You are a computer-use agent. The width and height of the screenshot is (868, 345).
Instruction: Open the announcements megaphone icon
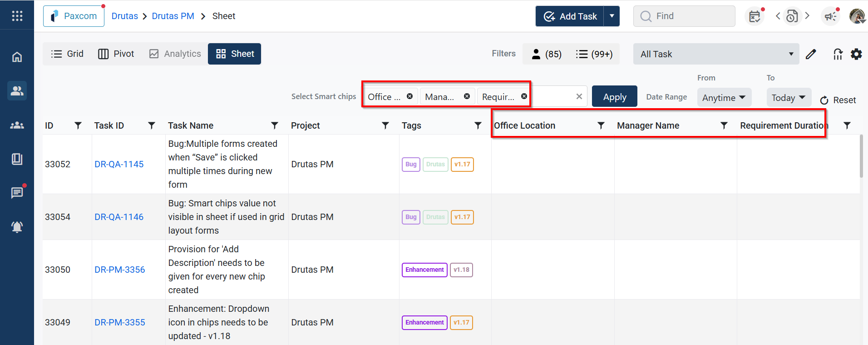(830, 16)
